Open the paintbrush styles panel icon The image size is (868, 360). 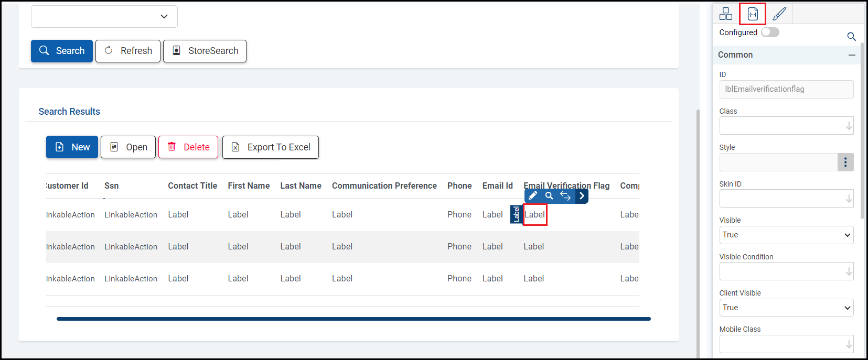pos(779,14)
